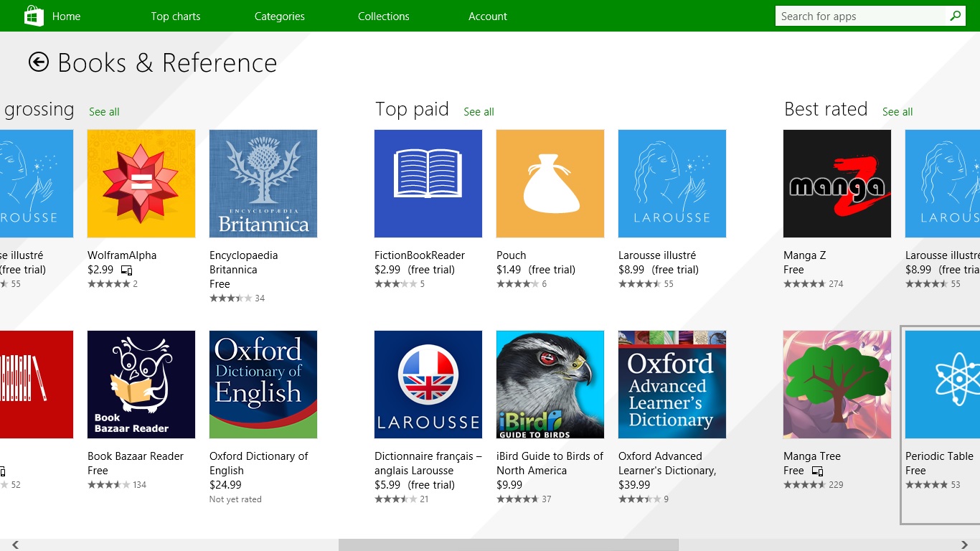The width and height of the screenshot is (980, 551).
Task: Click the Best rated section heading
Action: coord(826,109)
